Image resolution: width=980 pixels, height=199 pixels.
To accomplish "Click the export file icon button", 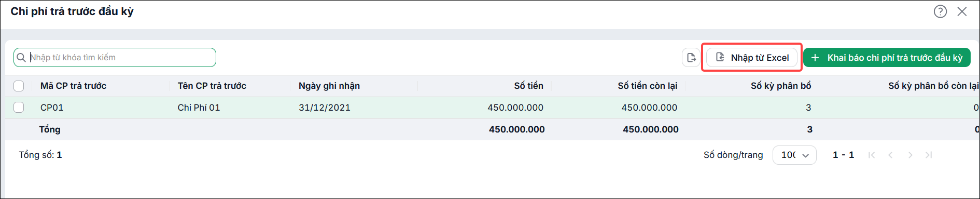I will (691, 58).
